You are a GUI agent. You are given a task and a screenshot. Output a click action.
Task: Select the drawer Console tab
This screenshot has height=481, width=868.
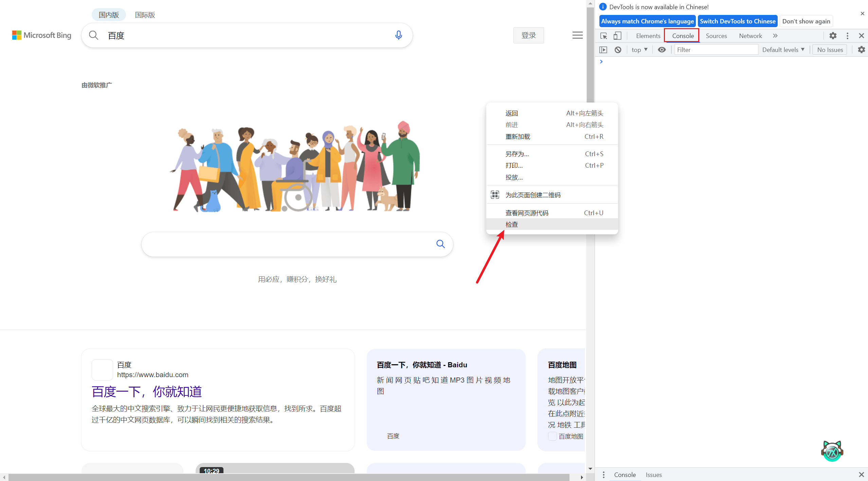pyautogui.click(x=625, y=475)
